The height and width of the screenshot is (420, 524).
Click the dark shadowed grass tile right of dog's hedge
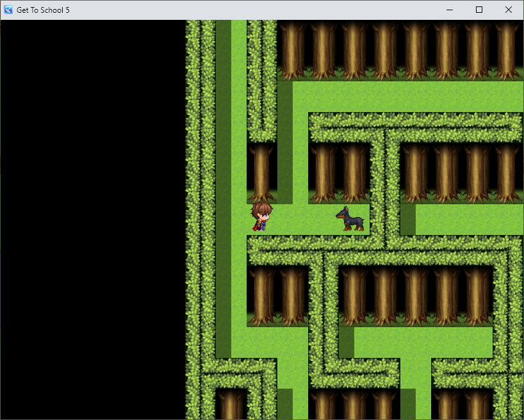click(407, 219)
